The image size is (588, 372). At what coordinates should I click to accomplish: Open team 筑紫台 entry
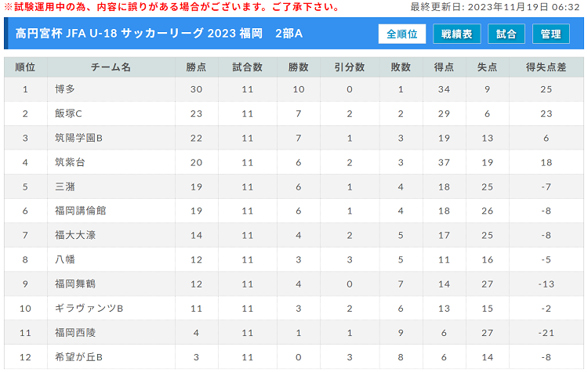70,162
